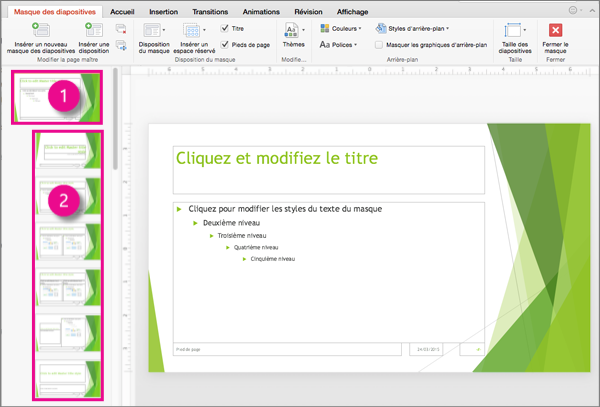The width and height of the screenshot is (600, 407).
Task: Click Insérer un nouveau masque des diapositives icon
Action: click(x=41, y=32)
